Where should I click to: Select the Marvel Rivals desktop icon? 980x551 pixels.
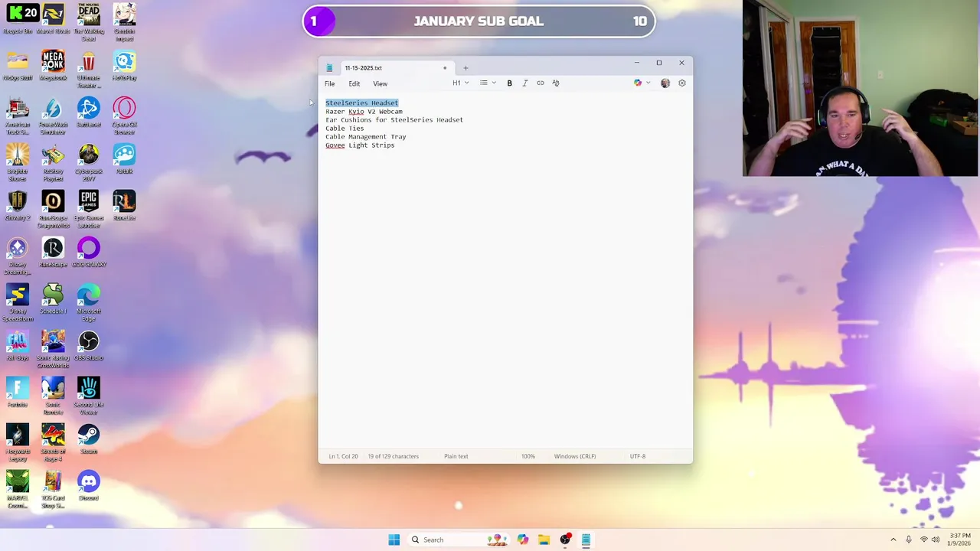click(x=53, y=20)
